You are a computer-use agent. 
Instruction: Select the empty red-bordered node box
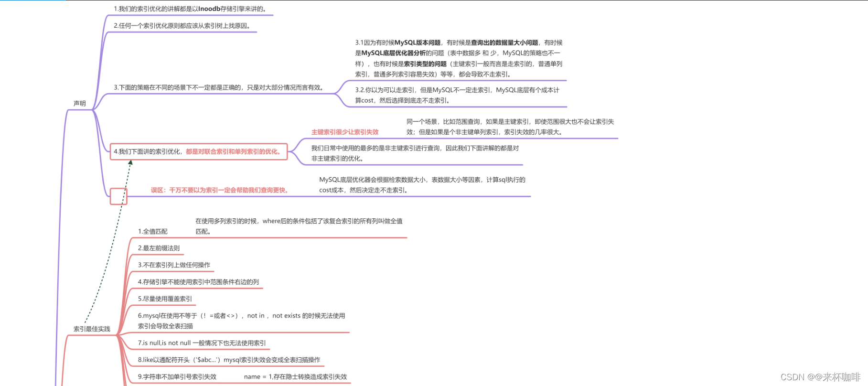pos(118,196)
